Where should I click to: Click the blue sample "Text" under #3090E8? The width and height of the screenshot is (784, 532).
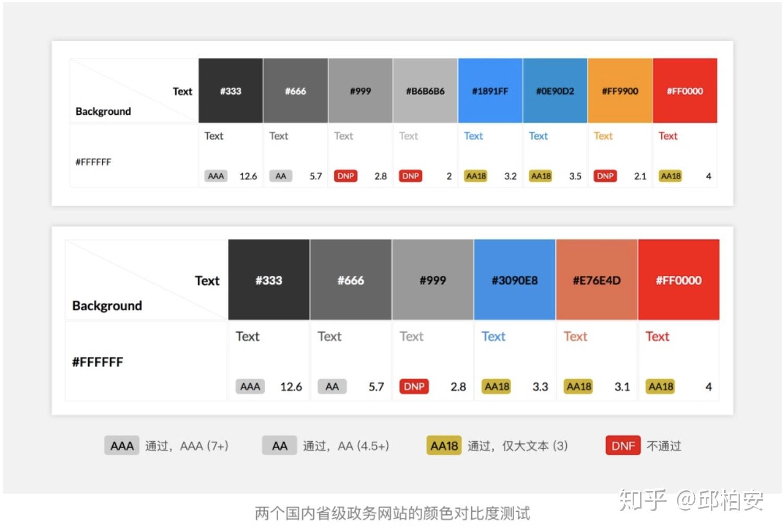tap(494, 336)
